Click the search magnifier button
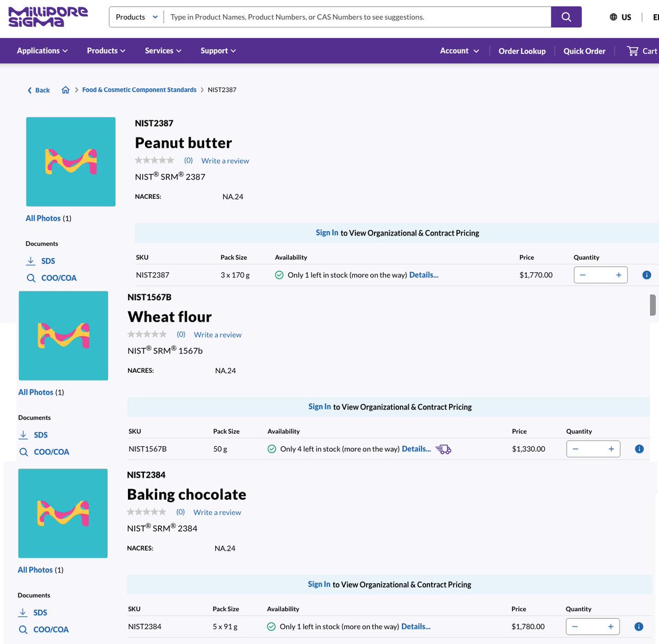The width and height of the screenshot is (659, 644). pos(566,17)
